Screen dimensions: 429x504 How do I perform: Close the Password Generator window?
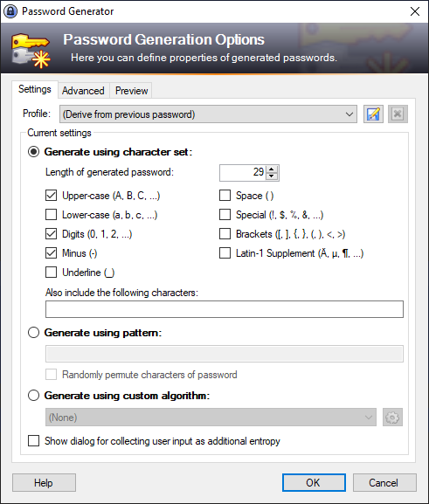[x=415, y=11]
